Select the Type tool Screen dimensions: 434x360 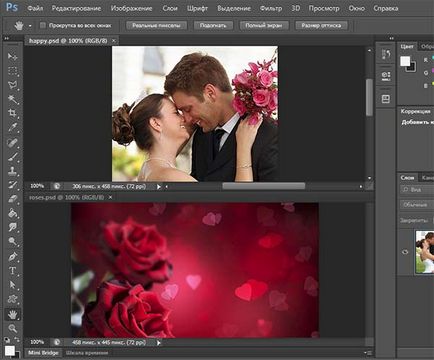pos(12,271)
